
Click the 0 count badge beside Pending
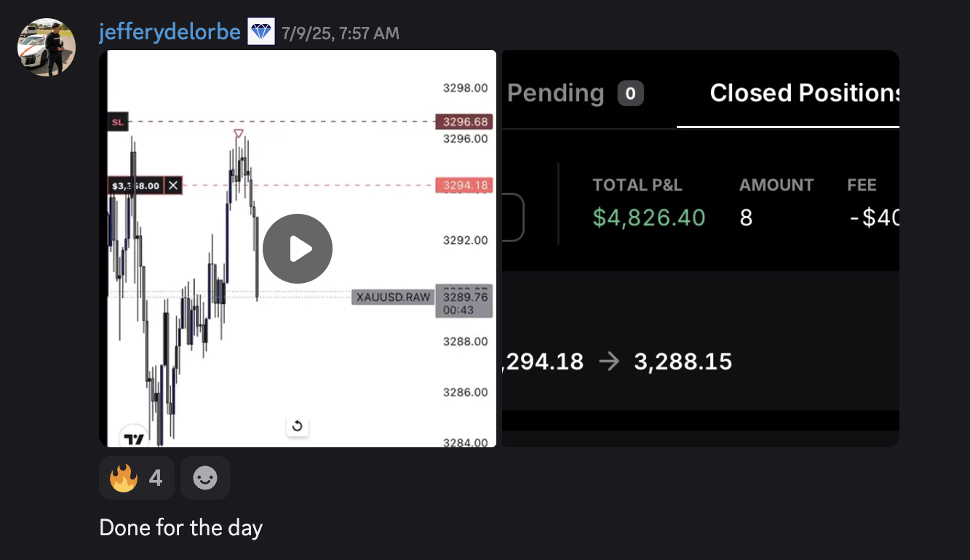[630, 93]
